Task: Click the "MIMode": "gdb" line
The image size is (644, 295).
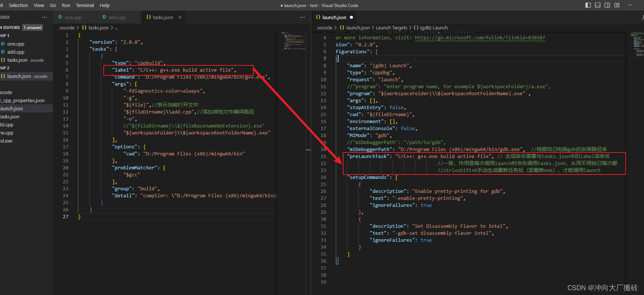Action: pyautogui.click(x=370, y=135)
